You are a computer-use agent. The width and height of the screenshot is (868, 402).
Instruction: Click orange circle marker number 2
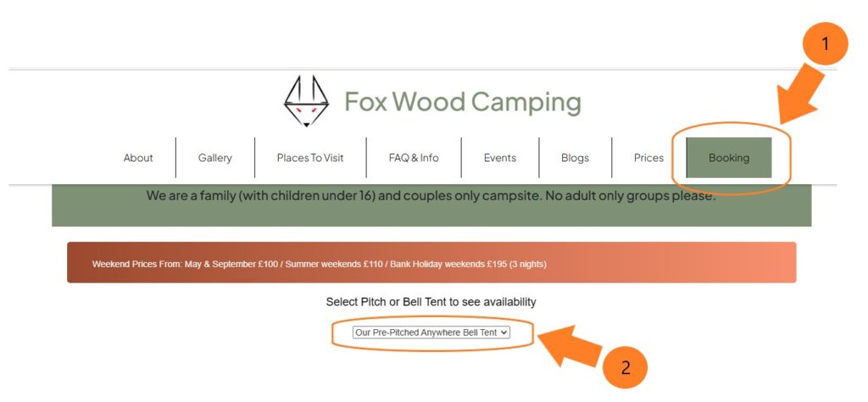click(626, 366)
